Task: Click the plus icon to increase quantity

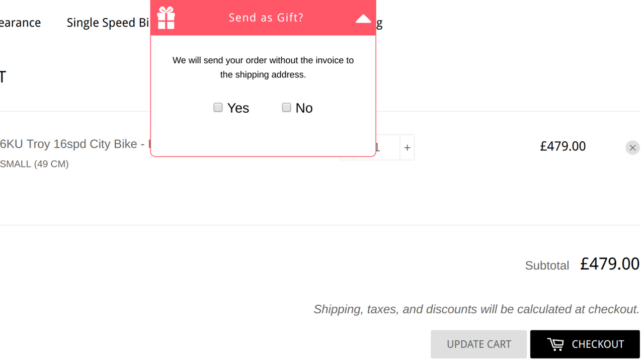Action: [407, 147]
